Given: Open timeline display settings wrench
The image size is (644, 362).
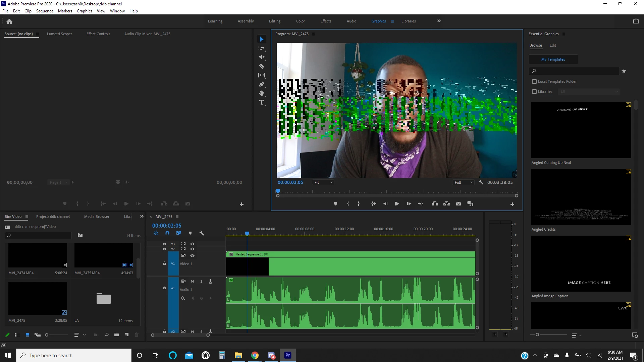Looking at the screenshot, I should pos(202,233).
